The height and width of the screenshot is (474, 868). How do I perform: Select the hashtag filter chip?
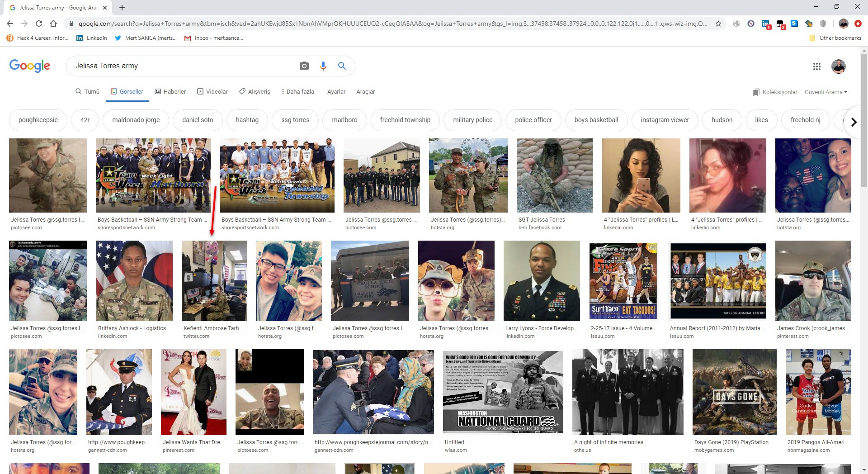pos(247,120)
